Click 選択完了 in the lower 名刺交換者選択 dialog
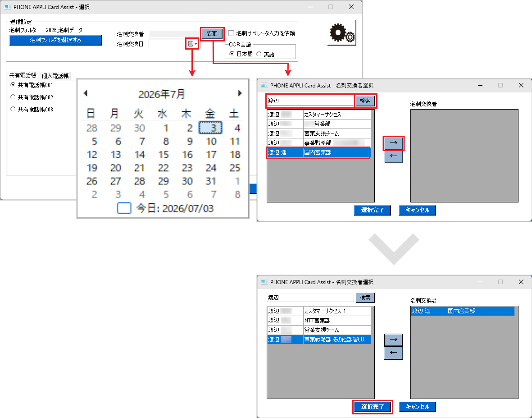The image size is (532, 418). (x=373, y=407)
